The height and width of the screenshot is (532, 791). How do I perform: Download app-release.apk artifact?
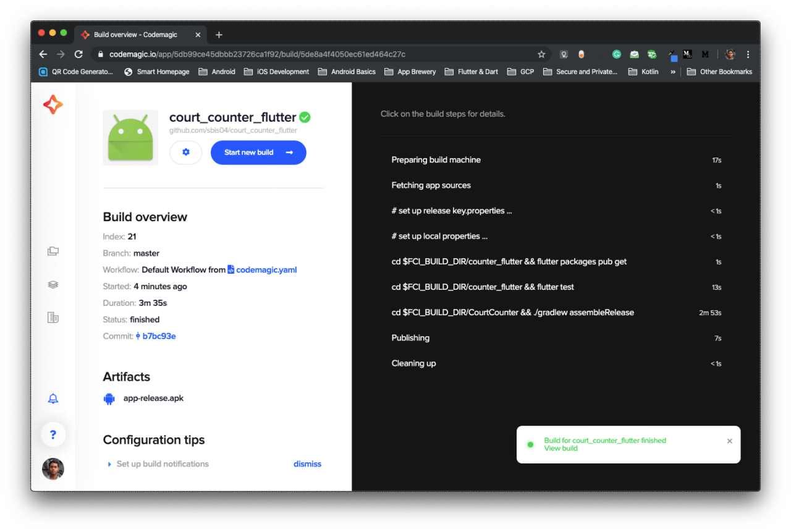153,399
